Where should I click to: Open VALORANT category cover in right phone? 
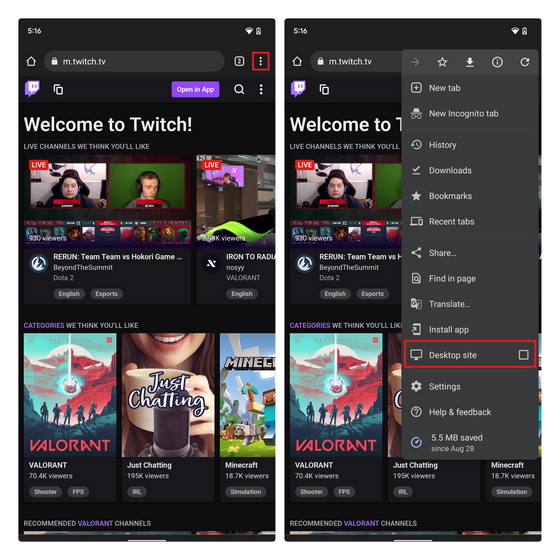pyautogui.click(x=336, y=395)
